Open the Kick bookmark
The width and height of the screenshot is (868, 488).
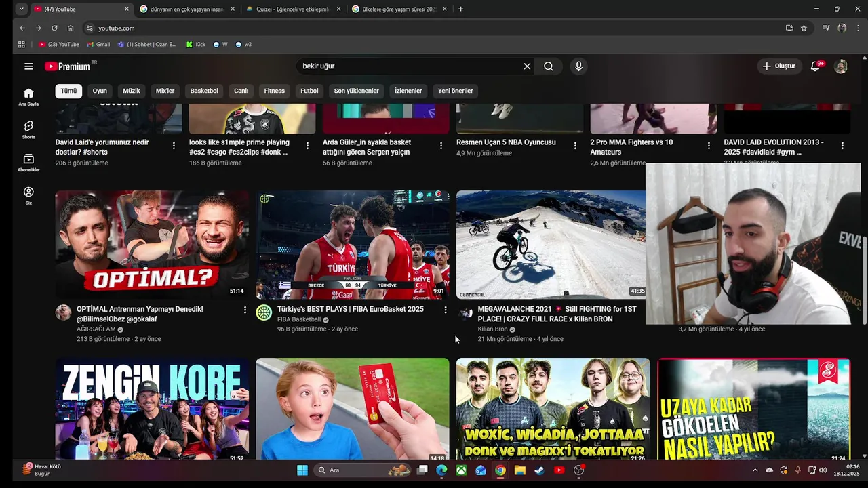pos(195,44)
